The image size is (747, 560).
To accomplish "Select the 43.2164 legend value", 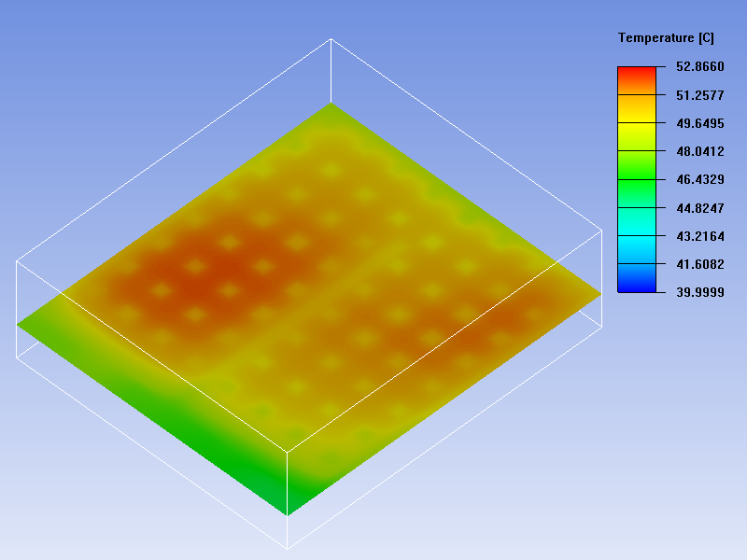I will click(x=699, y=236).
